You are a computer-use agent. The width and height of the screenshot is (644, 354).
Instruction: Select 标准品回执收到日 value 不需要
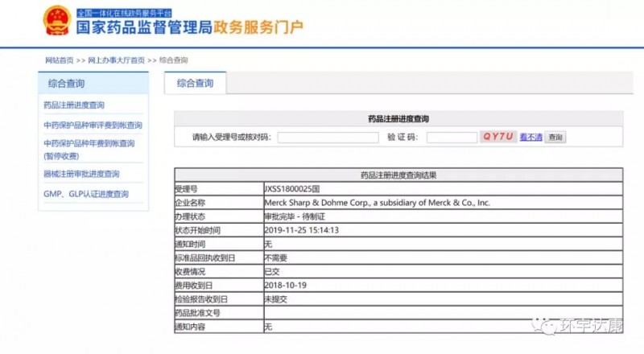pos(275,258)
